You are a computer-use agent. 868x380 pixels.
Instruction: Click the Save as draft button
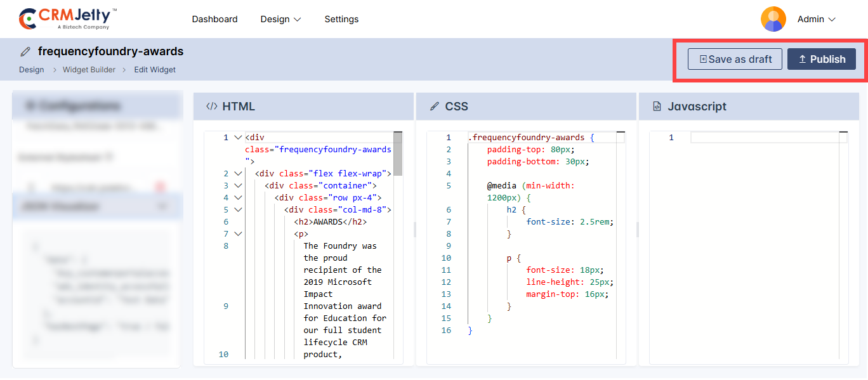point(735,59)
